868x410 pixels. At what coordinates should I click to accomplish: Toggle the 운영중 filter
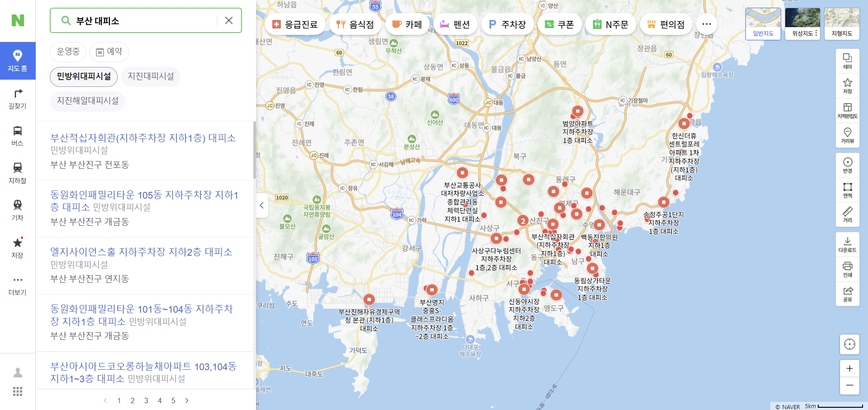[68, 52]
